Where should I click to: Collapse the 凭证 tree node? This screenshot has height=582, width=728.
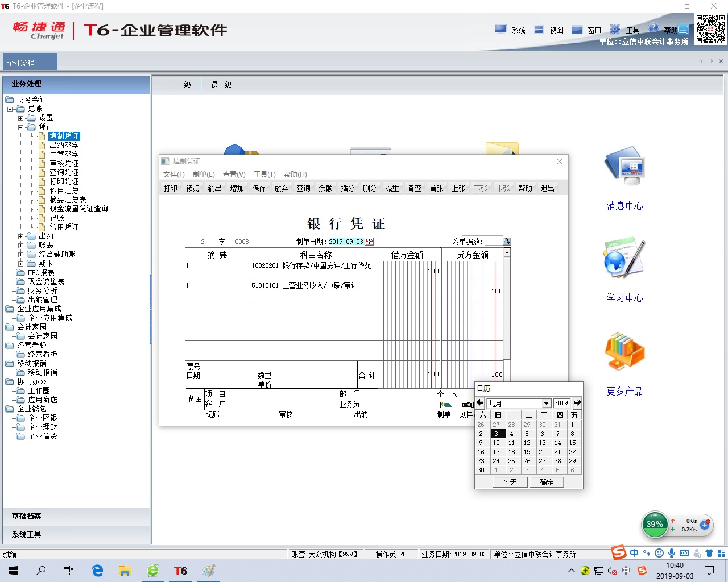tap(20, 127)
